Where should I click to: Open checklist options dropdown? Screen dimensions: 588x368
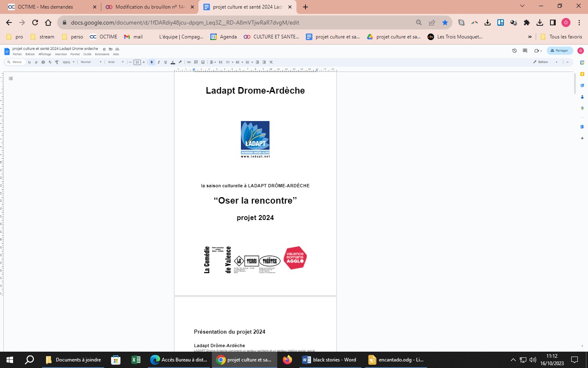230,62
